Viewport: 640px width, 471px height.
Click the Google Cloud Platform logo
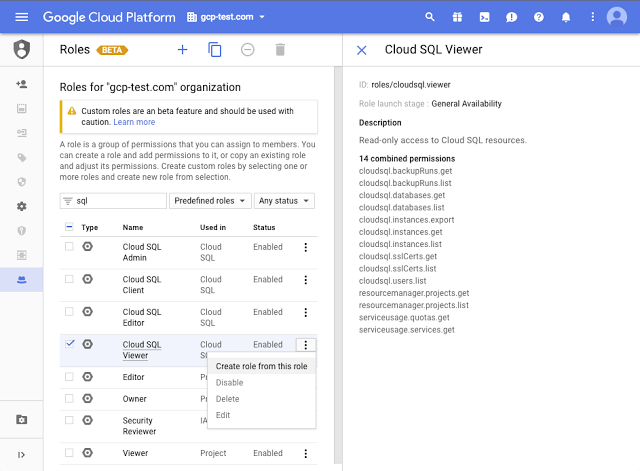[109, 17]
